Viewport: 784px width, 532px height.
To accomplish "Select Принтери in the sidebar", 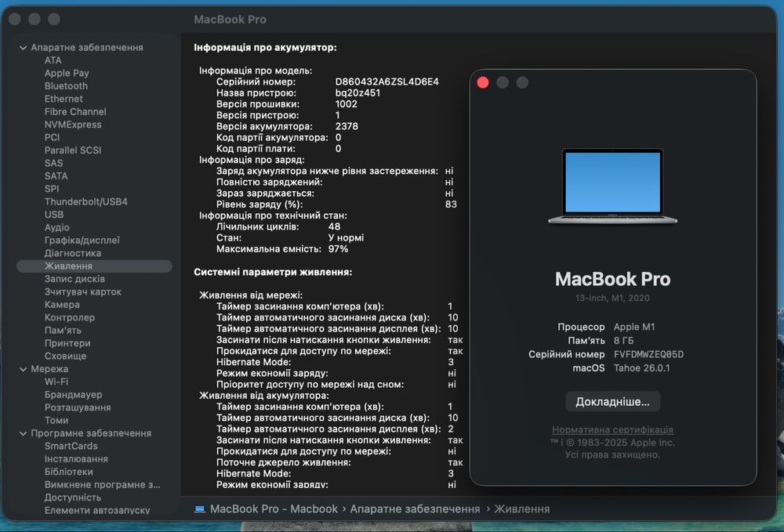I will coord(67,344).
